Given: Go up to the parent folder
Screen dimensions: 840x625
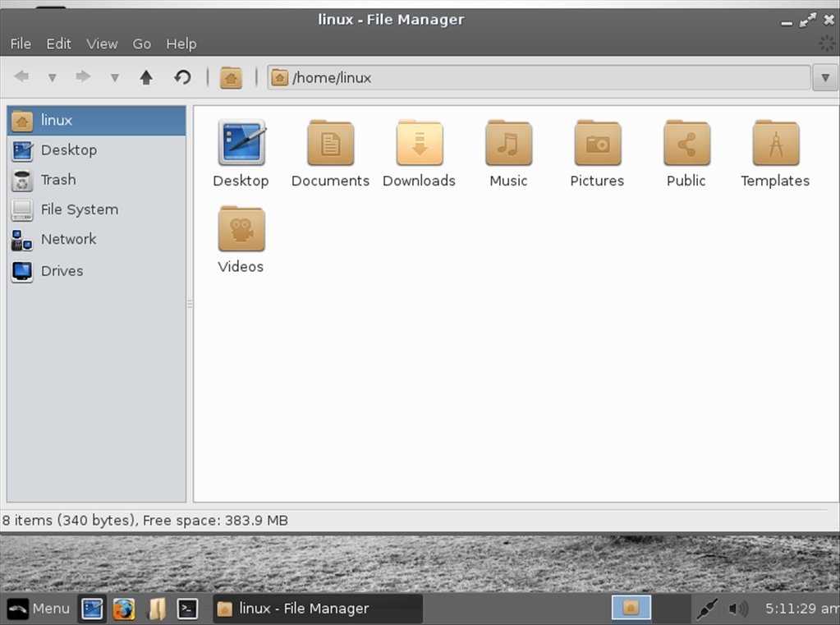Looking at the screenshot, I should coord(145,77).
